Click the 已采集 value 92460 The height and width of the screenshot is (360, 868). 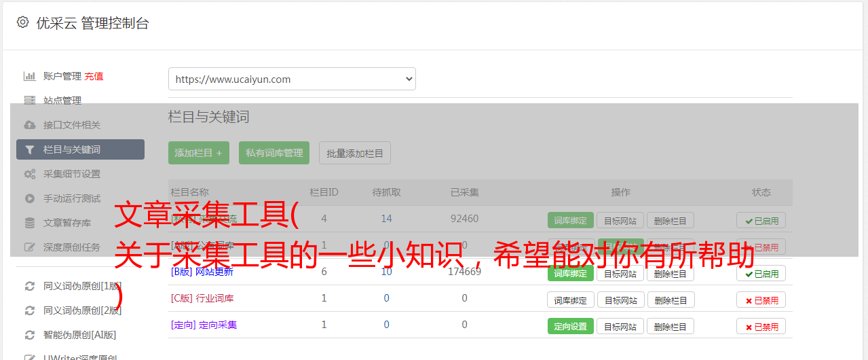(464, 219)
